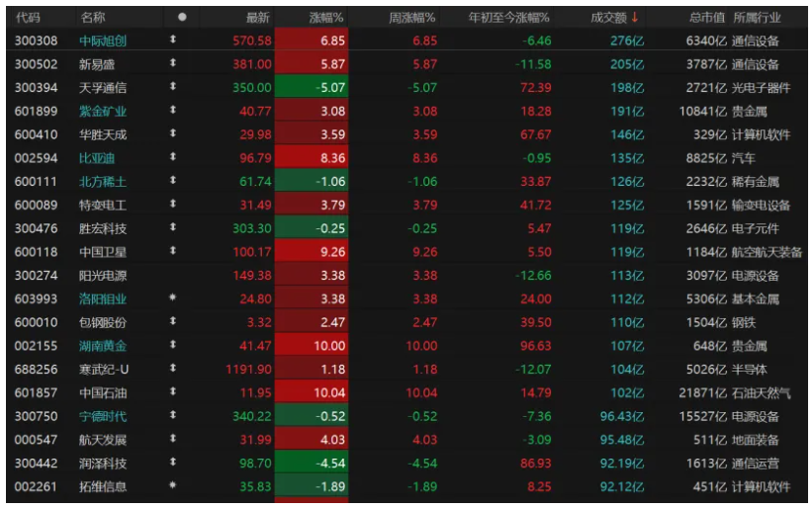The height and width of the screenshot is (509, 812).
Task: Click the 代码 column header
Action: coord(29,17)
